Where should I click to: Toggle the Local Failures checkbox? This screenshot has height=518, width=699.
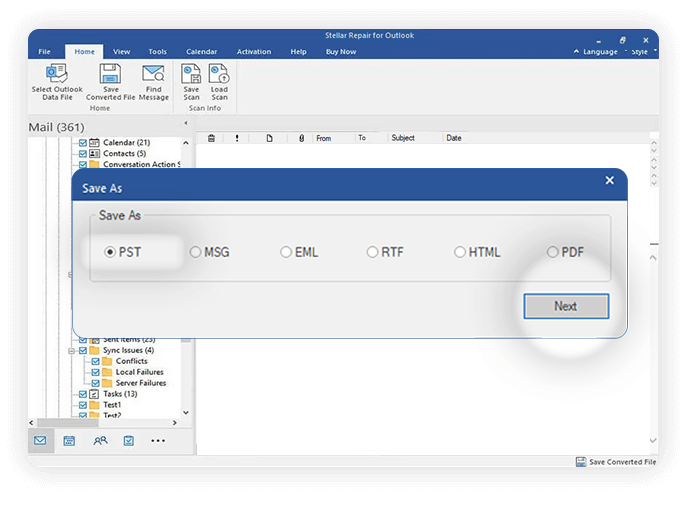coord(95,372)
